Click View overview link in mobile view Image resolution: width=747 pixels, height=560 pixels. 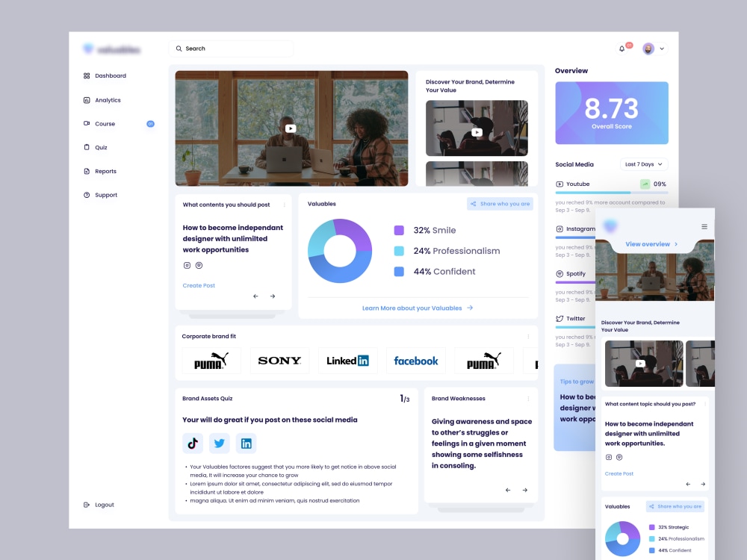click(651, 244)
